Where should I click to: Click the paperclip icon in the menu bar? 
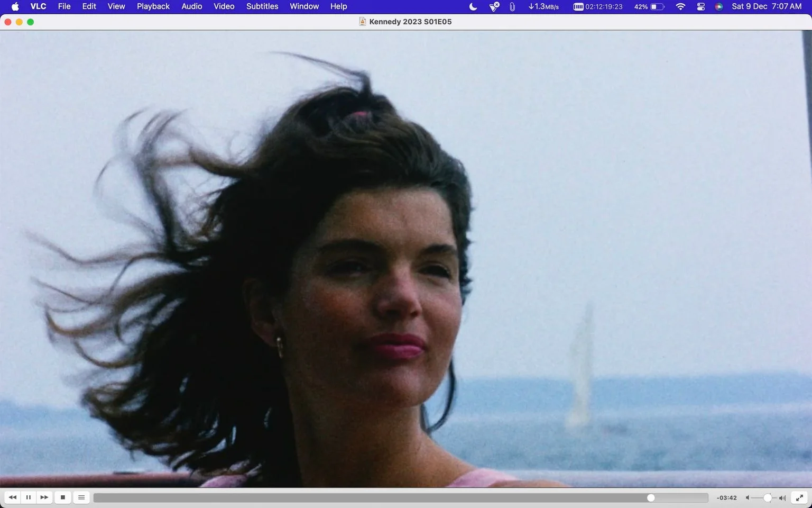click(x=512, y=6)
